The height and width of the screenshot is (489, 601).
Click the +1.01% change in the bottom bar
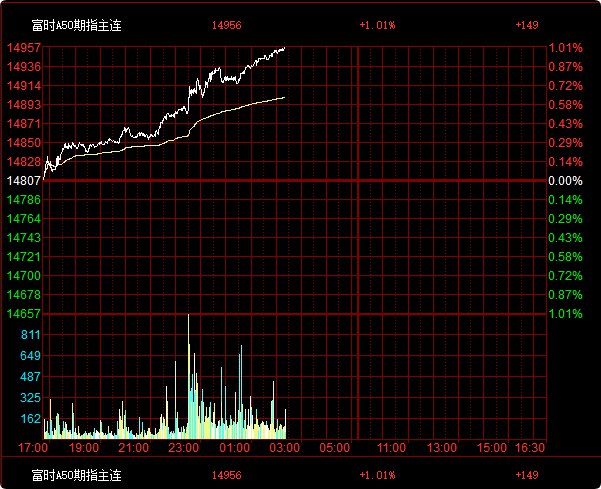(378, 475)
